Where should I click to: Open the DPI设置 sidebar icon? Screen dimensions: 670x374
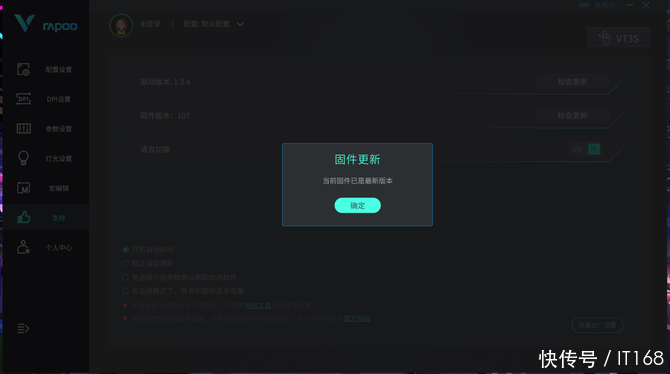(x=24, y=99)
